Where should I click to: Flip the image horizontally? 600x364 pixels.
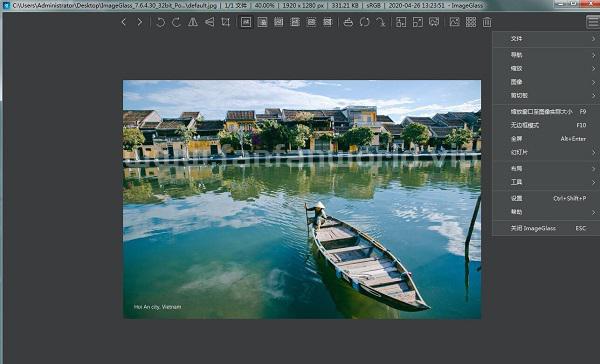193,22
